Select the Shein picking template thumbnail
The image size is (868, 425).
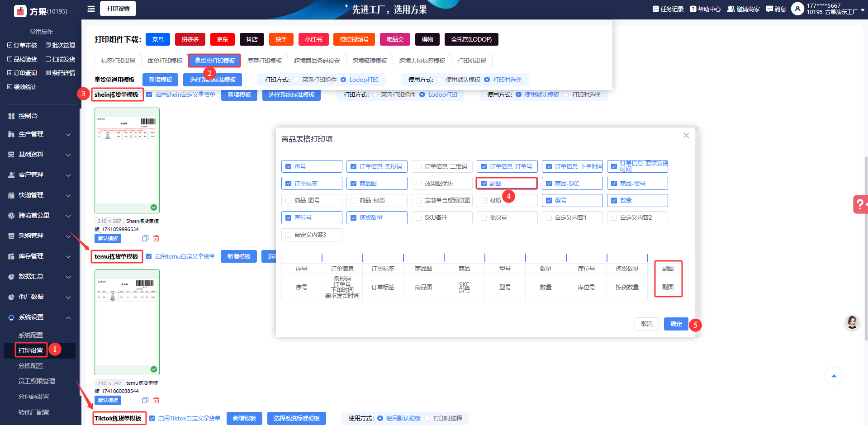coord(127,161)
